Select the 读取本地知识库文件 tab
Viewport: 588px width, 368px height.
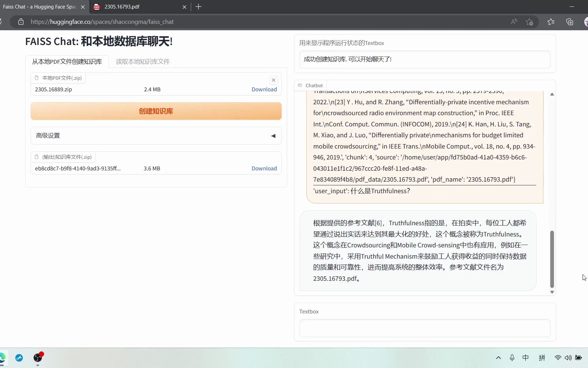[143, 62]
